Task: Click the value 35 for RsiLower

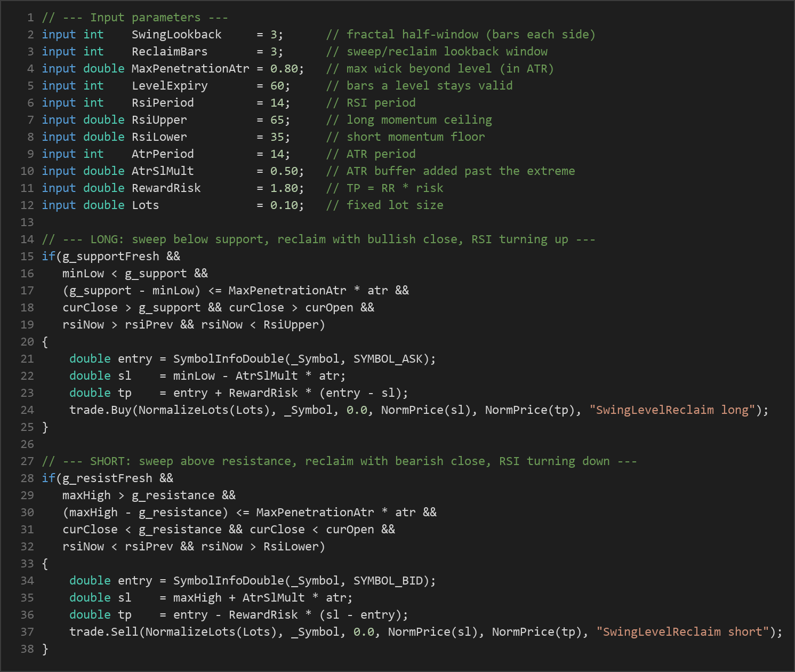Action: pos(277,137)
